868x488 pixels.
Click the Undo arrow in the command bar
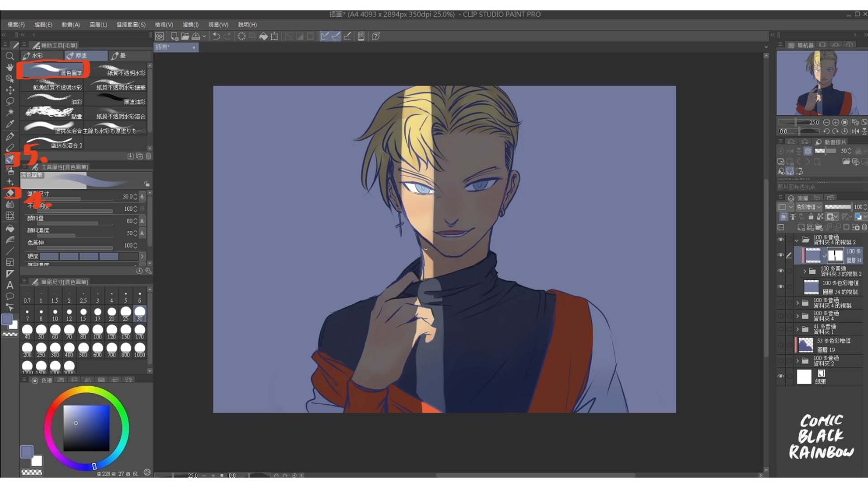click(217, 36)
